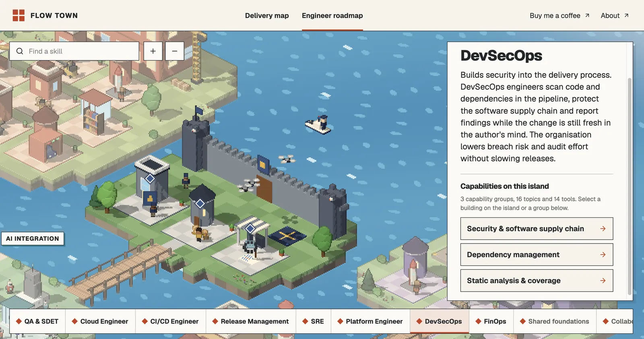The height and width of the screenshot is (339, 644).
Task: Click the diamond marker on the striped awning stall
Action: coord(250,229)
